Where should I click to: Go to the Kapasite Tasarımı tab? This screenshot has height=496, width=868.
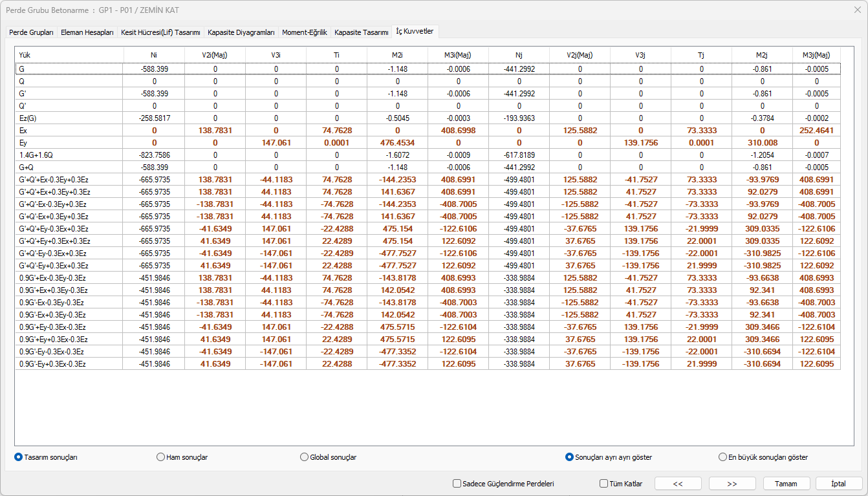pyautogui.click(x=361, y=32)
